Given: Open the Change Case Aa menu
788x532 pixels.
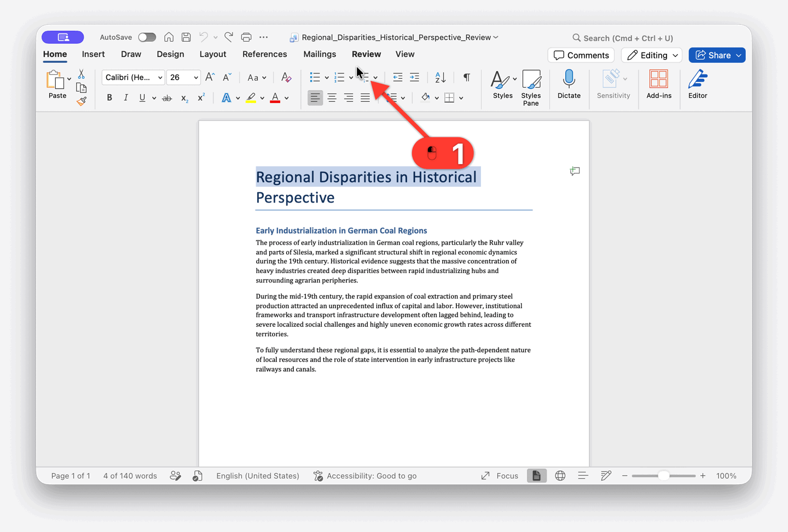Looking at the screenshot, I should [257, 77].
